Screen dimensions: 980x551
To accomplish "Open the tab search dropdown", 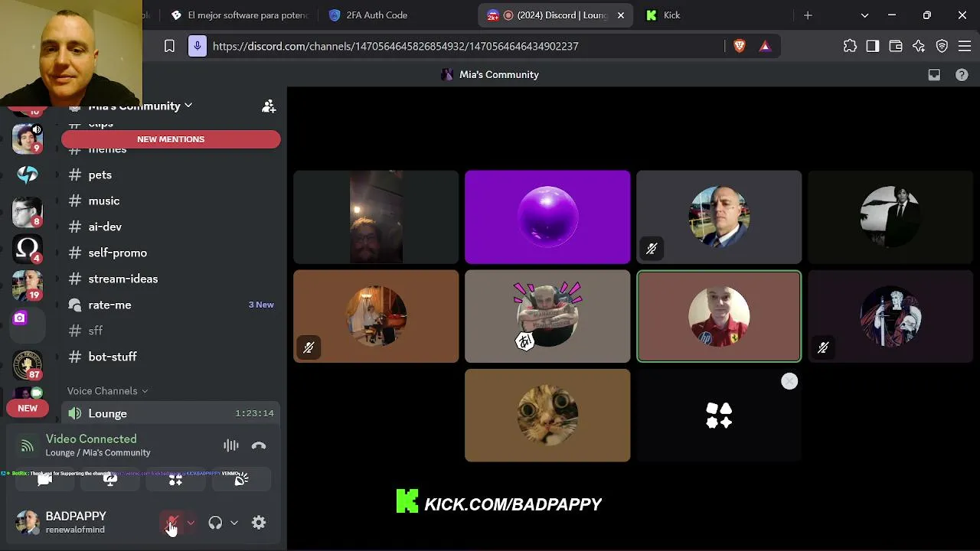I will pyautogui.click(x=864, y=15).
